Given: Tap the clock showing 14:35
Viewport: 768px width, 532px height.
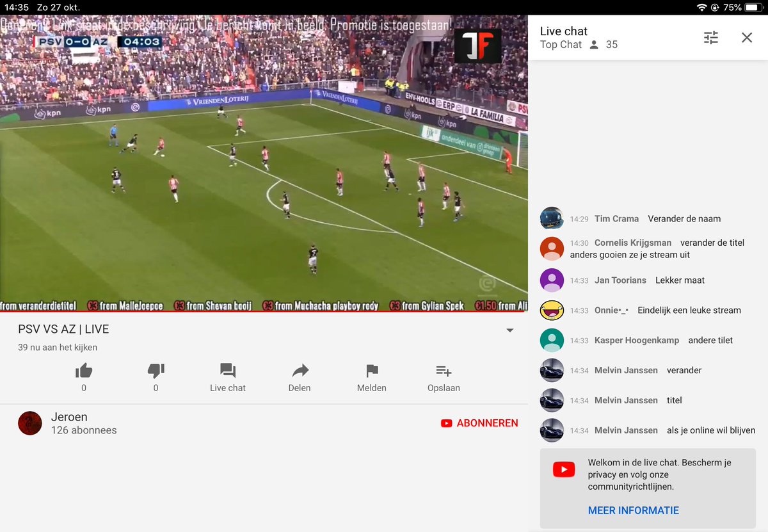Looking at the screenshot, I should 15,7.
